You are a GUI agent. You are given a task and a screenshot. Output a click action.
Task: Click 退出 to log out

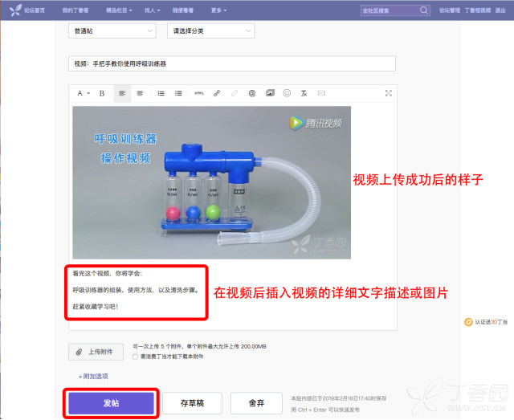point(500,10)
